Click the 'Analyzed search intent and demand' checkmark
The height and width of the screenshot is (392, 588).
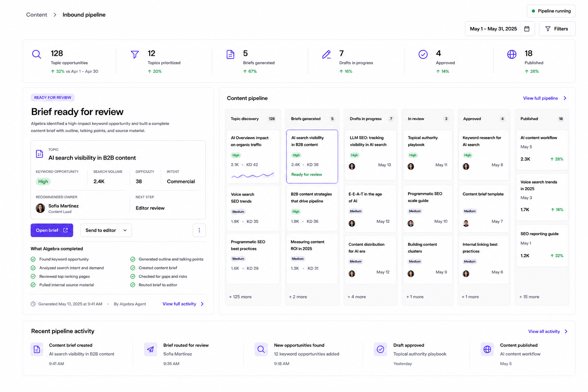[x=33, y=268]
